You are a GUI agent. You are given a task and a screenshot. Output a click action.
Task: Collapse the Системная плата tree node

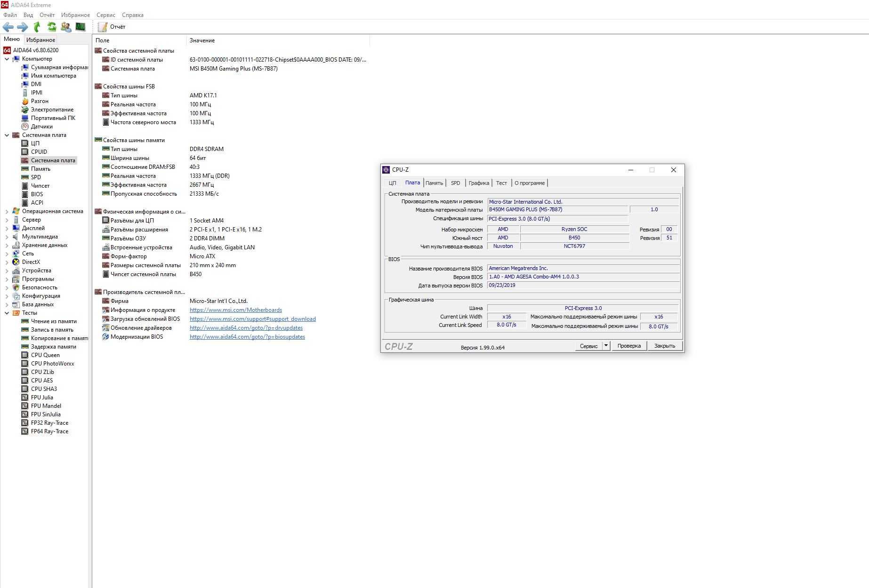tap(7, 135)
